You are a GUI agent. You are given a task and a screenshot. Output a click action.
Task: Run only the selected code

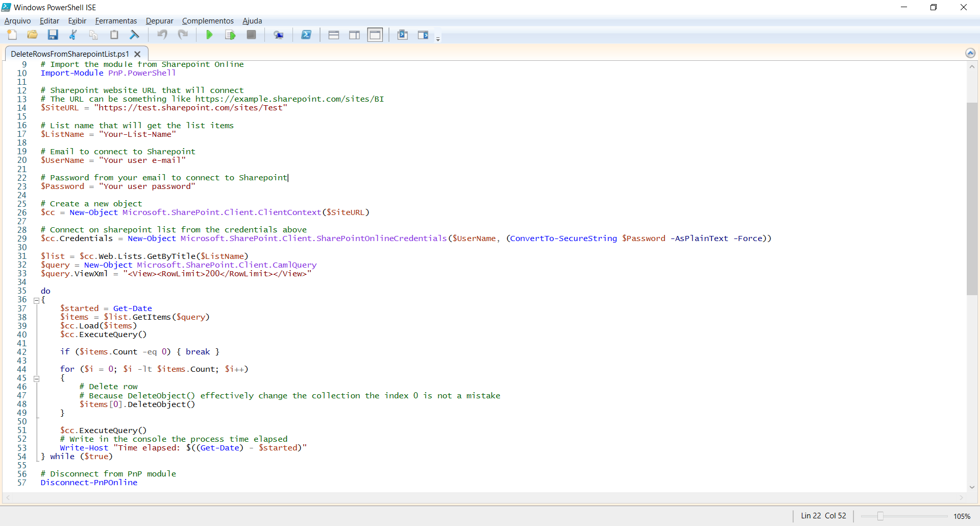230,35
